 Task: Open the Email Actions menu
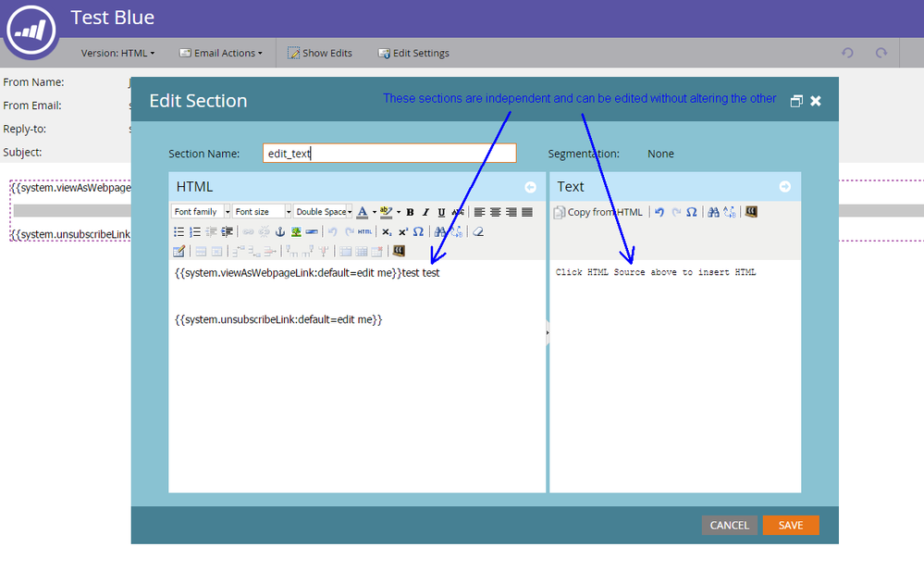[x=221, y=53]
